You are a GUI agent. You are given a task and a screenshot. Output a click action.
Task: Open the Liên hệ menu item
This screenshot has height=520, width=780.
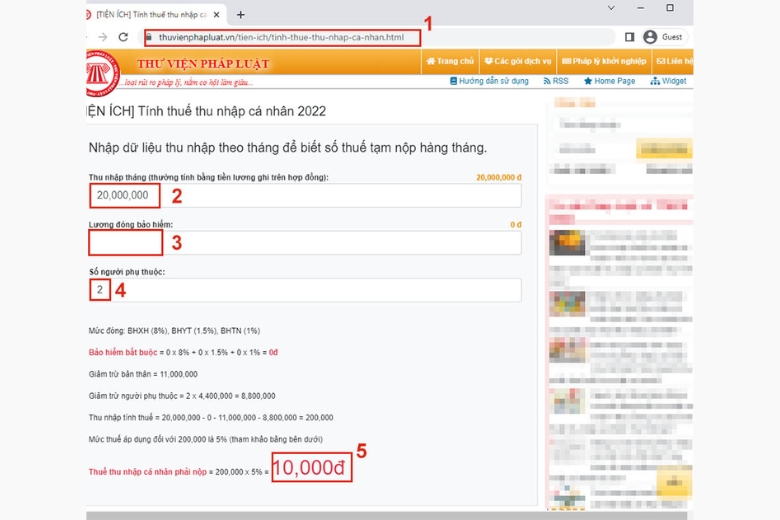click(x=675, y=61)
